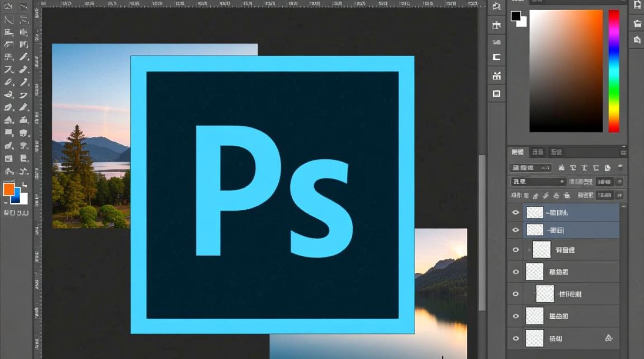Screen dimensions: 644x359
Task: Open the fill arrow at the lock row's end
Action: click(619, 195)
